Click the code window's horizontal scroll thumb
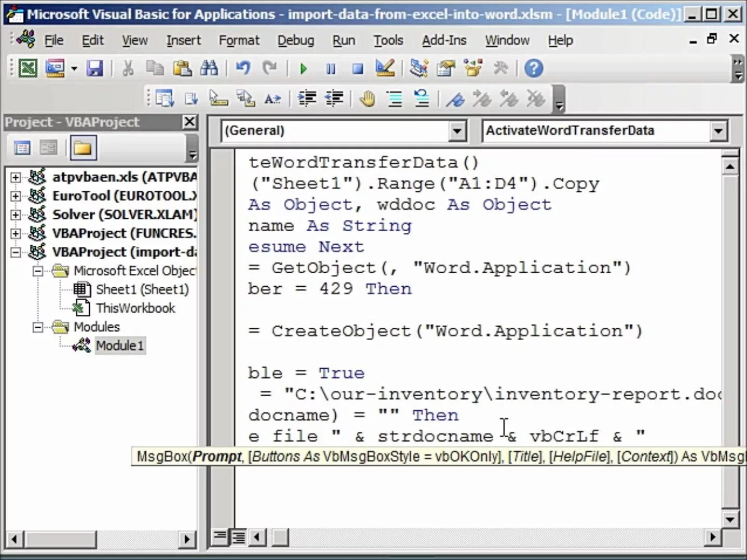 [280, 537]
